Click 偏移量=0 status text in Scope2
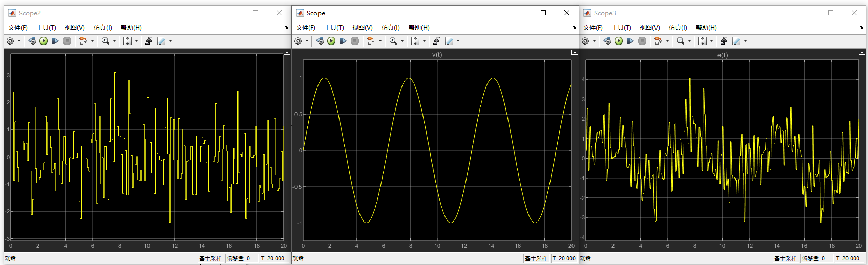The image size is (868, 265). 239,258
